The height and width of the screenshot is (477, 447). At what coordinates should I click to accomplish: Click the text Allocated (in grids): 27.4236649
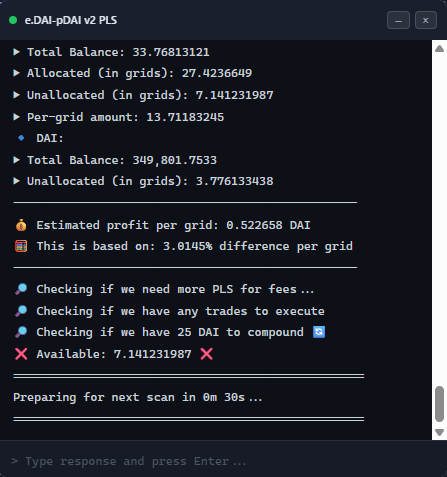point(139,74)
